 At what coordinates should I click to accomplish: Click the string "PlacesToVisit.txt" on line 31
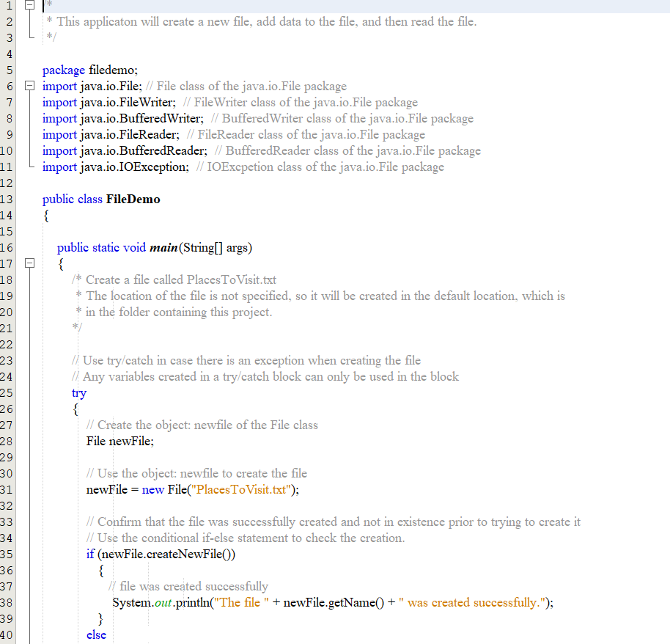coord(241,490)
